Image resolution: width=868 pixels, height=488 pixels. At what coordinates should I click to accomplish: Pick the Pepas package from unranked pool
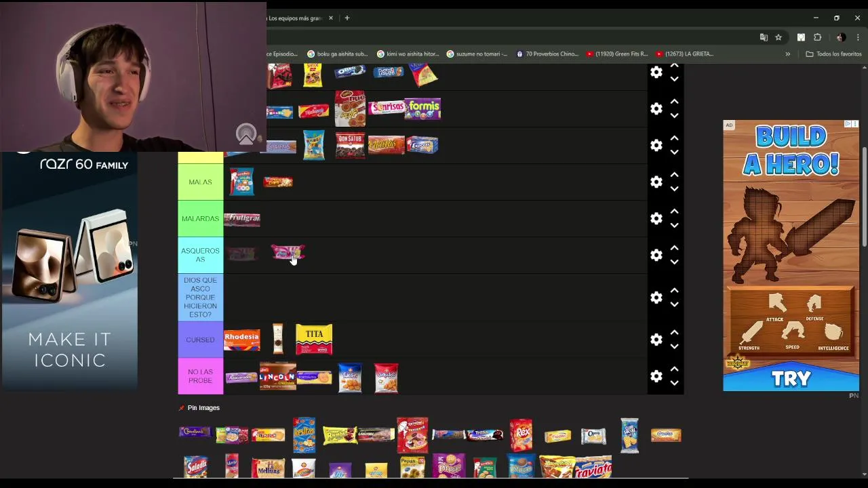(412, 467)
